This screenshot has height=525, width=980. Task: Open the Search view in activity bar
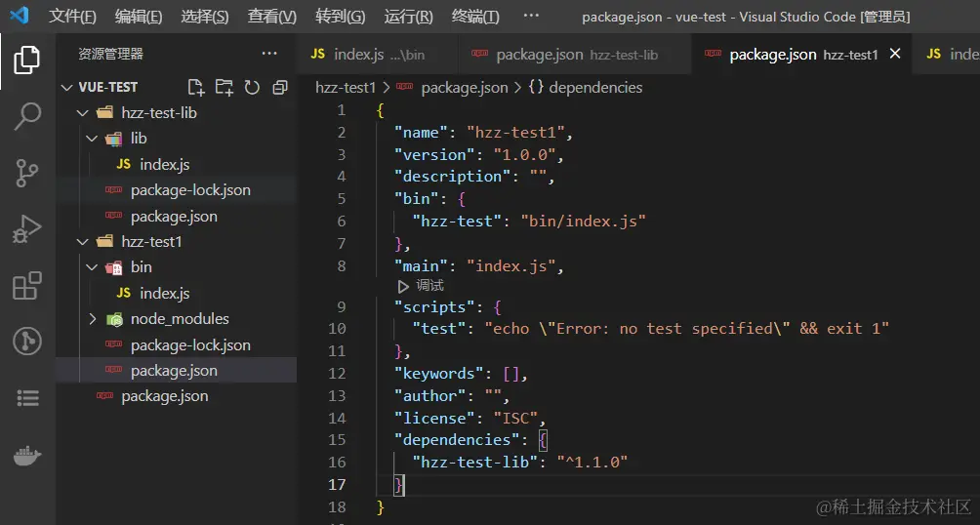point(27,117)
